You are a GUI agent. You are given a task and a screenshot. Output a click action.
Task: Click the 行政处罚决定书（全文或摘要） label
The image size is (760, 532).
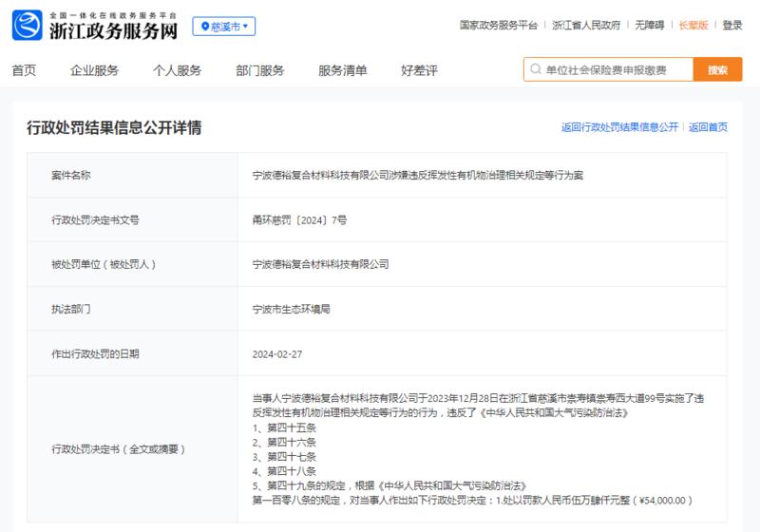(x=118, y=449)
